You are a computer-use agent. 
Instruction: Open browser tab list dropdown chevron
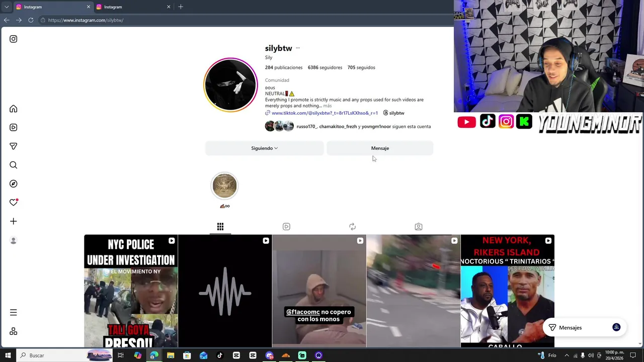(7, 7)
